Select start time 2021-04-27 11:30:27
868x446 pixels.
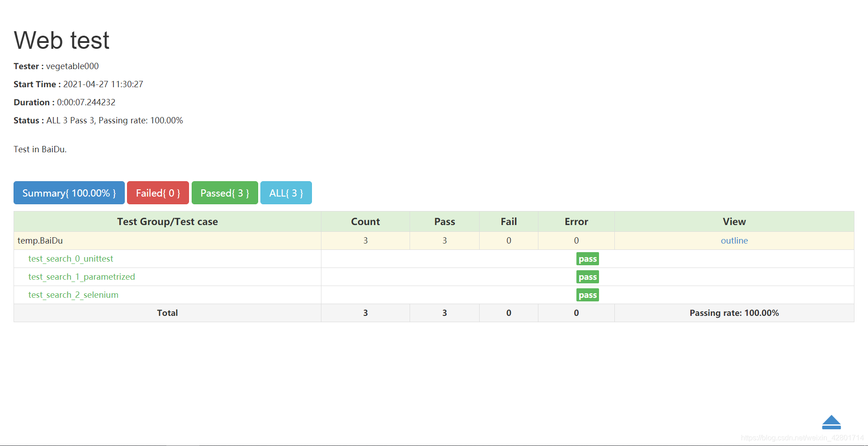coord(103,84)
